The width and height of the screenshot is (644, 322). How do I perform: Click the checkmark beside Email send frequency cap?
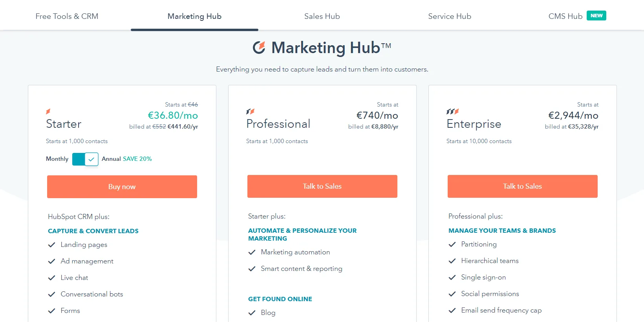click(x=452, y=310)
